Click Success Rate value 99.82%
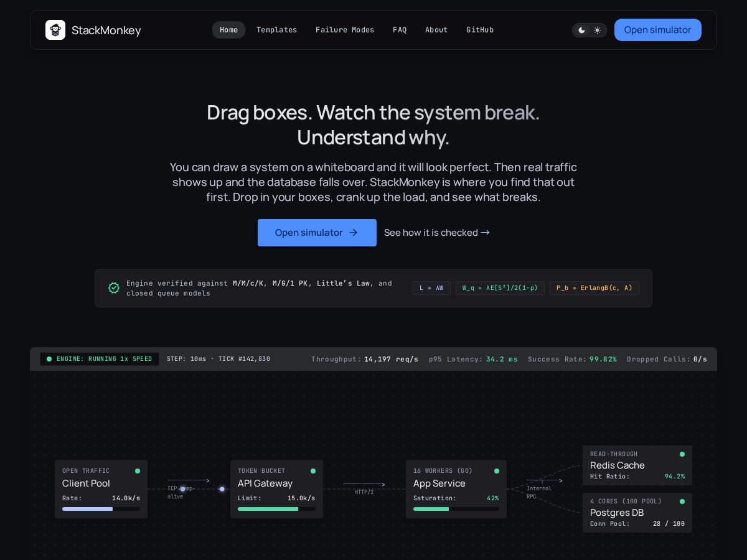 [603, 359]
